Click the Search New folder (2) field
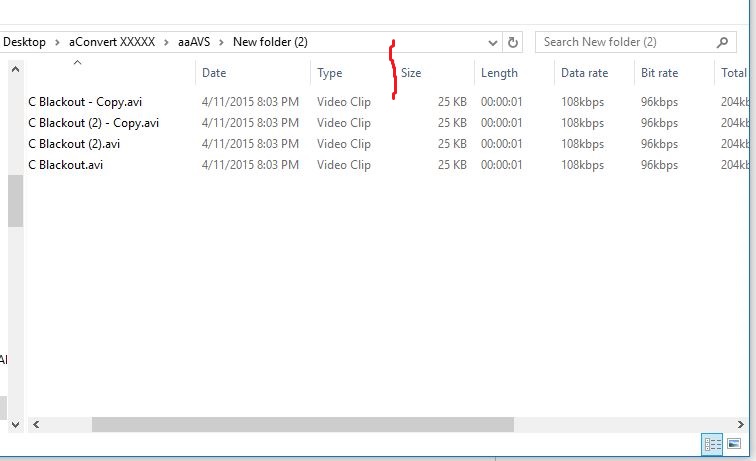 click(625, 42)
